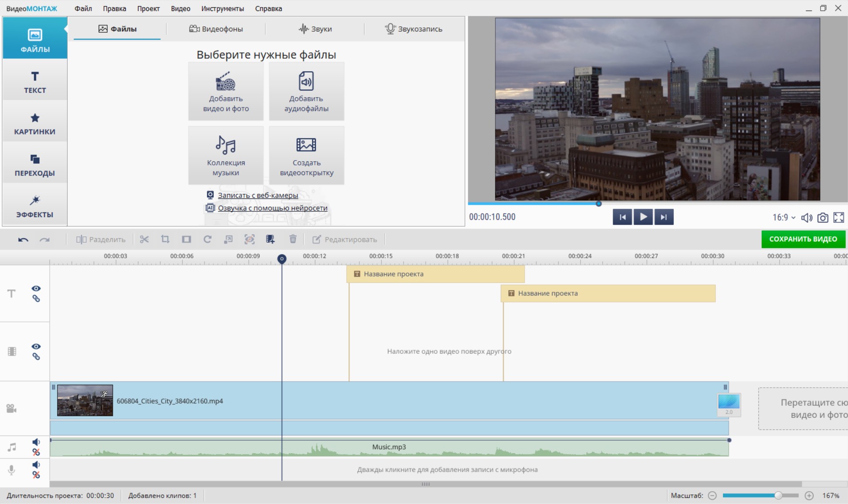Click Создать видеооткрытку tile
This screenshot has width=848, height=504.
point(306,155)
